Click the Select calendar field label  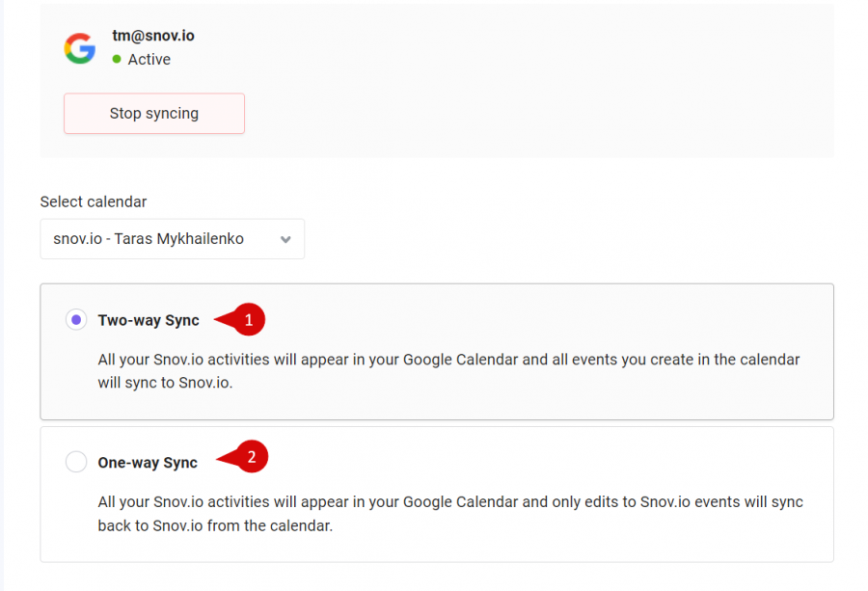click(93, 201)
